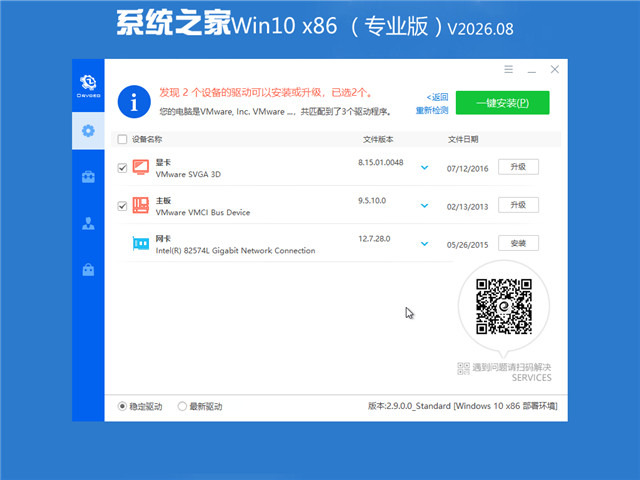The image size is (640, 480).
Task: Click the blue info circle icon
Action: [x=134, y=102]
